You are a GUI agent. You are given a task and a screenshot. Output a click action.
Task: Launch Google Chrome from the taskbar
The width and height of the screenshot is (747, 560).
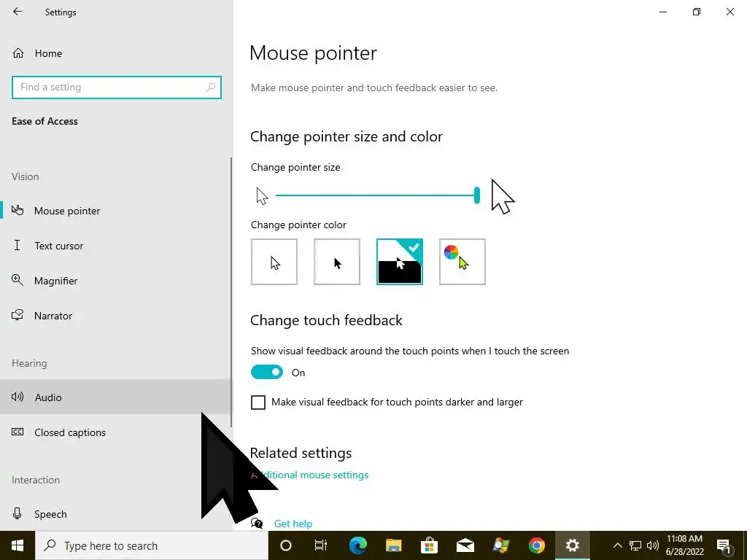pos(536,545)
